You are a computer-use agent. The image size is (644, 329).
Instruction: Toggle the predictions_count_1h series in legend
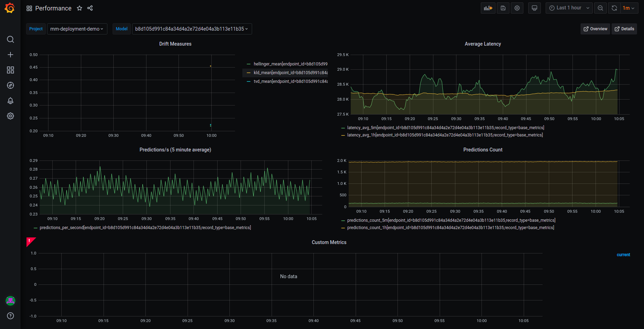(x=450, y=228)
